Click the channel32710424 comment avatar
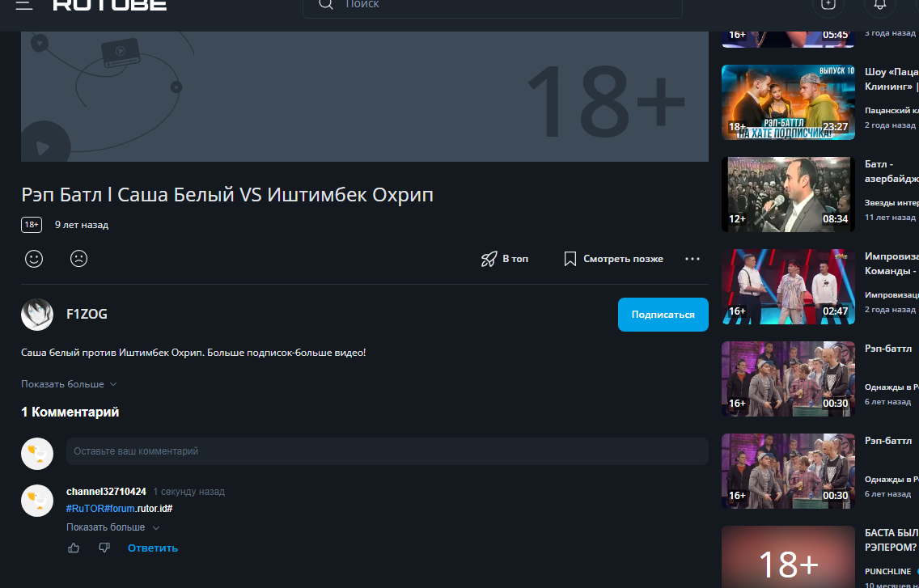Viewport: 919px width, 588px height. pos(37,501)
